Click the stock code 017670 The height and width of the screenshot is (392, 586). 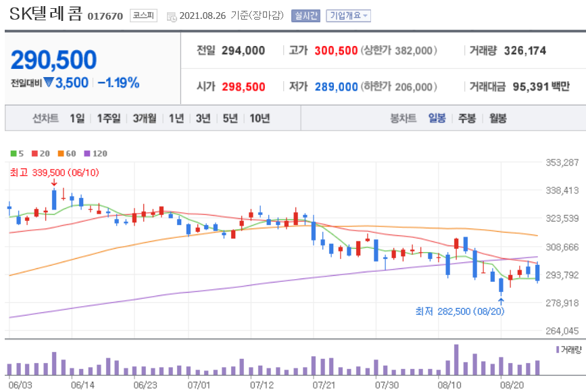pos(105,16)
